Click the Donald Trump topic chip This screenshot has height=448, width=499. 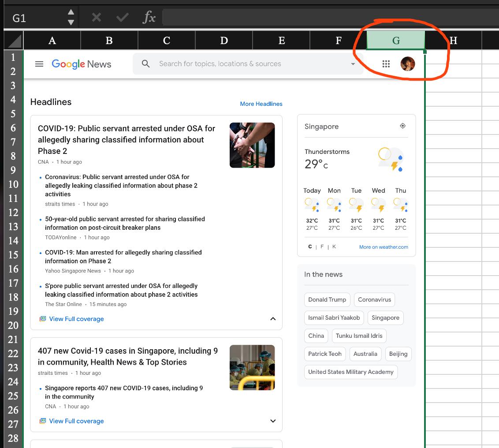tap(327, 300)
